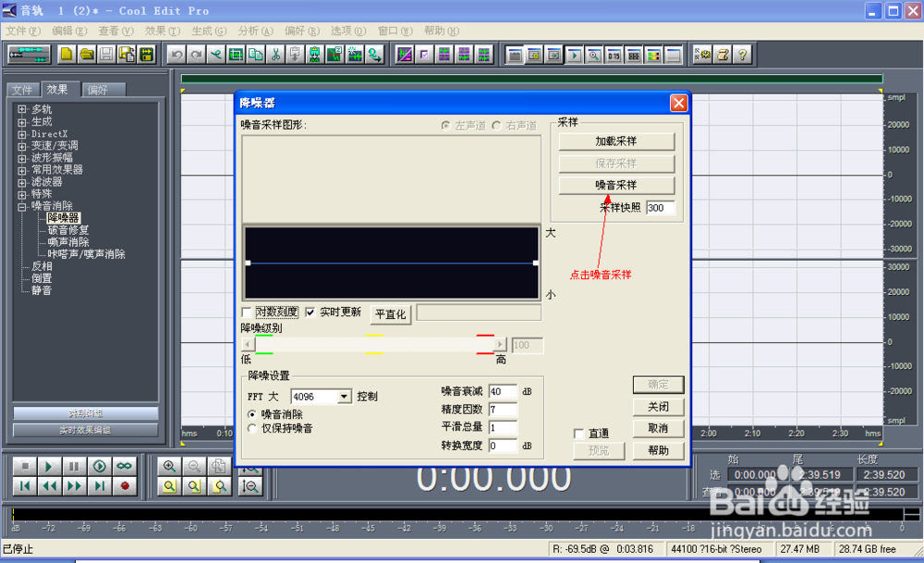
Task: Click the Paste toolbar icon
Action: (295, 55)
